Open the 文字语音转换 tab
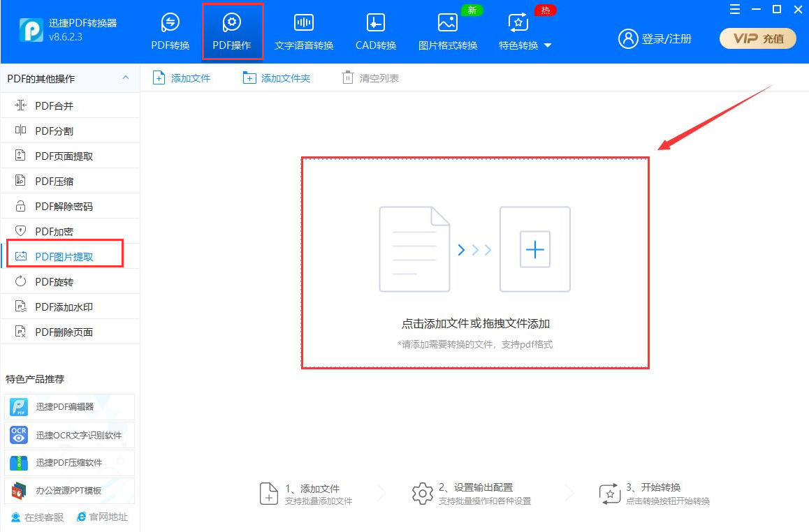Image resolution: width=809 pixels, height=532 pixels. click(304, 32)
